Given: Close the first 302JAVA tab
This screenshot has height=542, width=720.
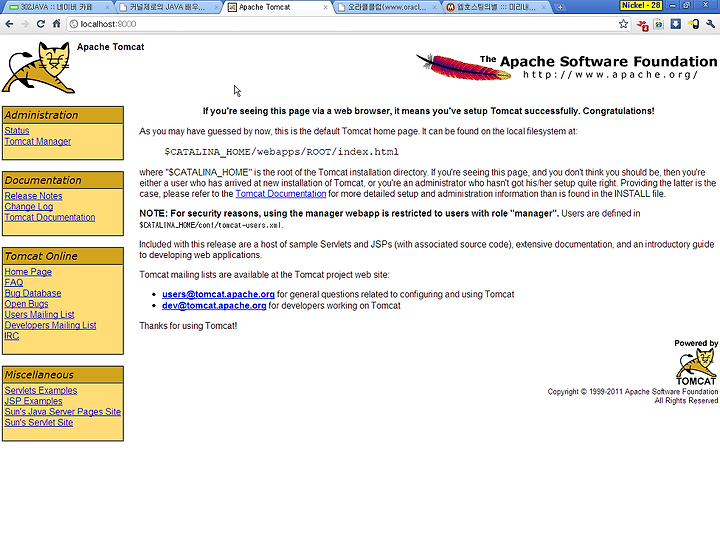Looking at the screenshot, I should tap(107, 7).
